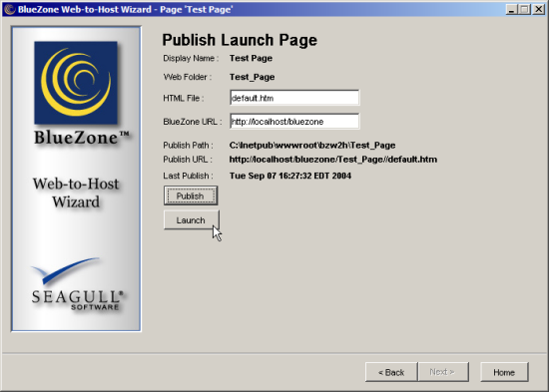The height and width of the screenshot is (392, 549).
Task: Click the Test_Page web folder value
Action: click(x=252, y=77)
